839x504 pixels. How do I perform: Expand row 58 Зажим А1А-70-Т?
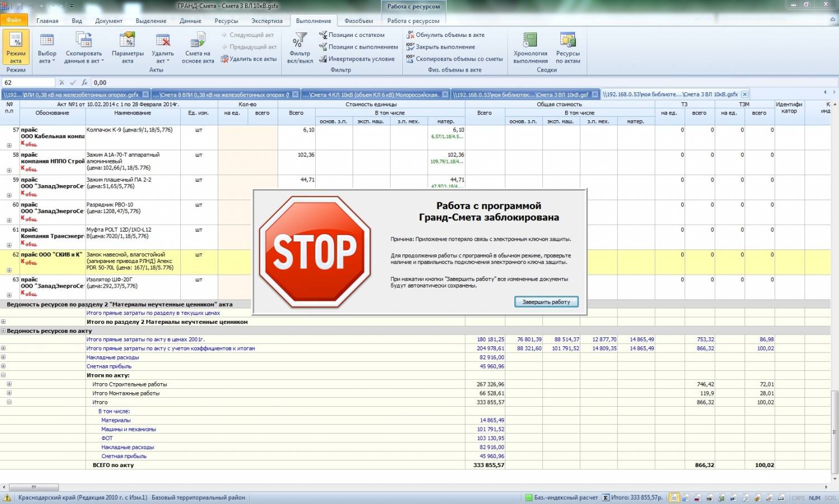(x=9, y=170)
